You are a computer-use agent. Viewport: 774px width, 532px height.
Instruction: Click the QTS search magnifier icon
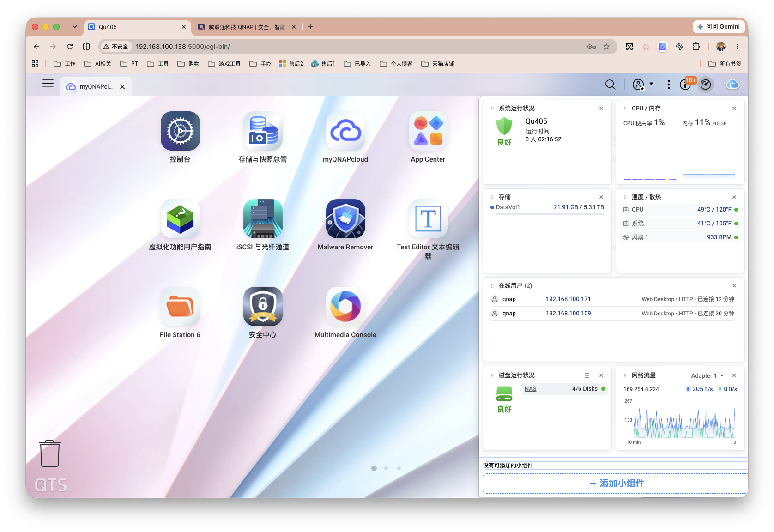(x=610, y=85)
